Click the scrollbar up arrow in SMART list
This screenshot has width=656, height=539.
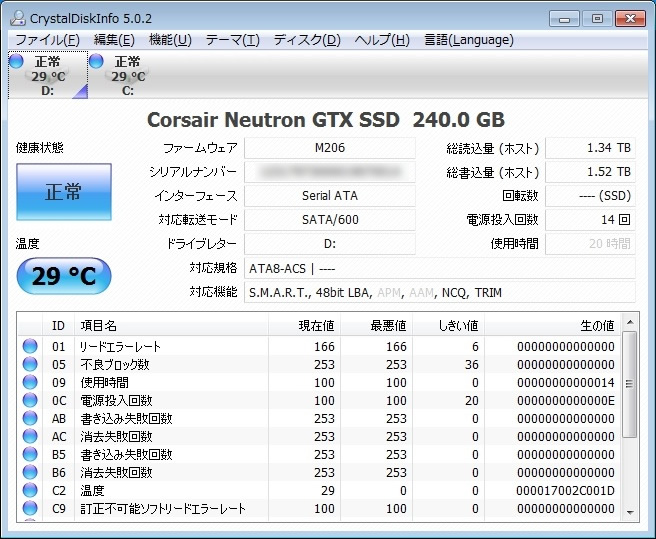[x=630, y=322]
